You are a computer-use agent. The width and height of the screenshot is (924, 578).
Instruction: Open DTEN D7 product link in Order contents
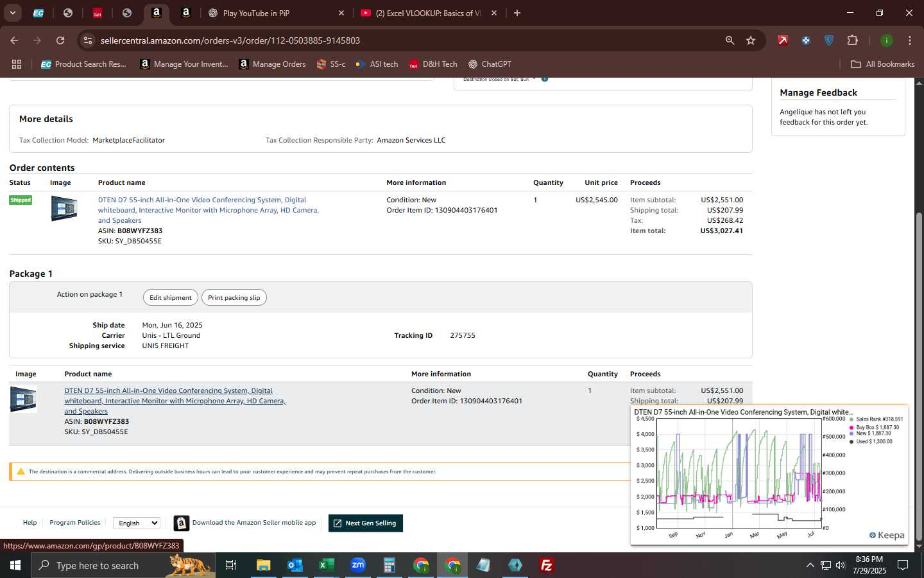[x=208, y=210]
